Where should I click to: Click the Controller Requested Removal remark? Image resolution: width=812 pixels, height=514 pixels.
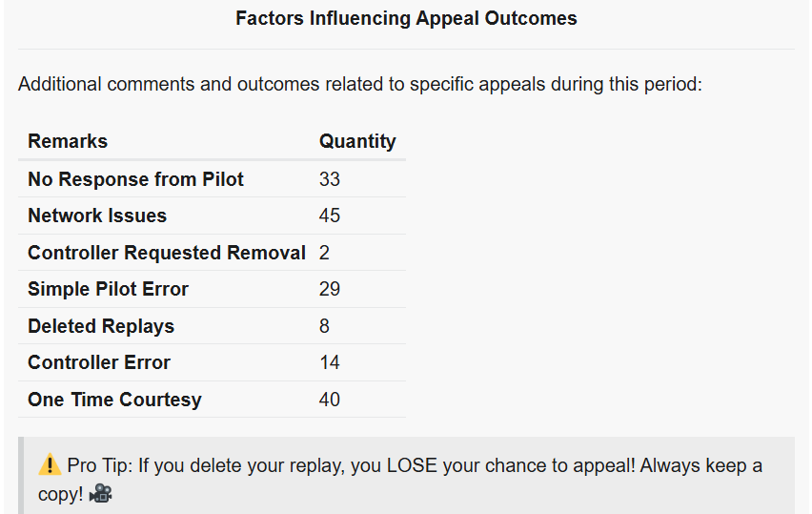point(167,253)
